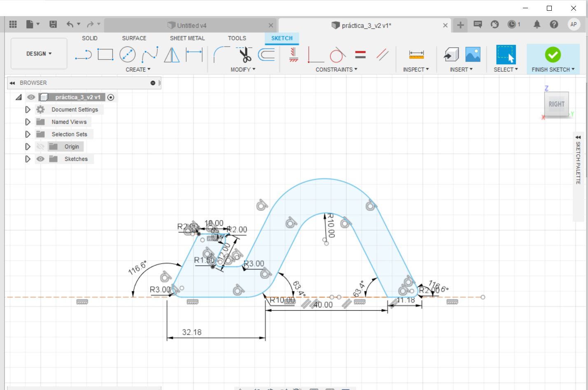Select the Sketch Dimension tool
This screenshot has width=588, height=390.
[194, 54]
